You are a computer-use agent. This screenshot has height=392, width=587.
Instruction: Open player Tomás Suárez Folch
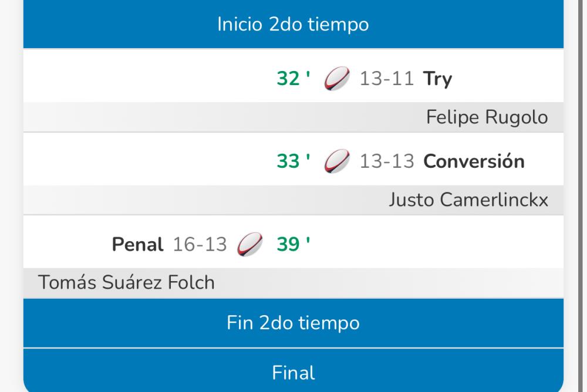[126, 282]
